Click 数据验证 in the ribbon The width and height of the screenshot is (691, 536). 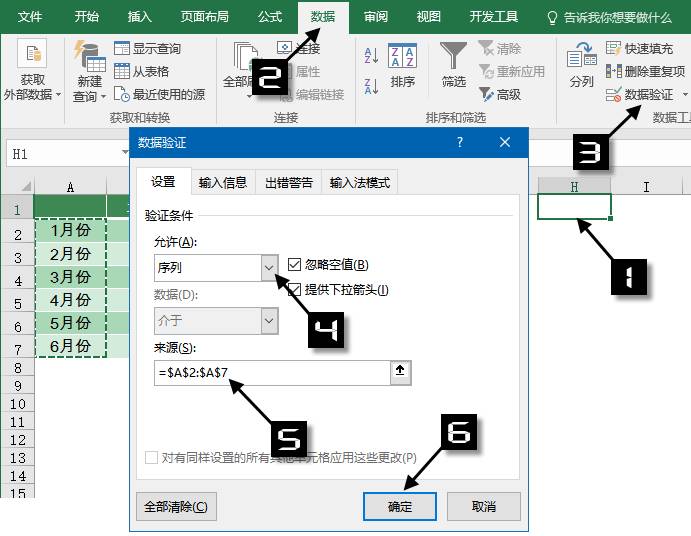point(639,94)
